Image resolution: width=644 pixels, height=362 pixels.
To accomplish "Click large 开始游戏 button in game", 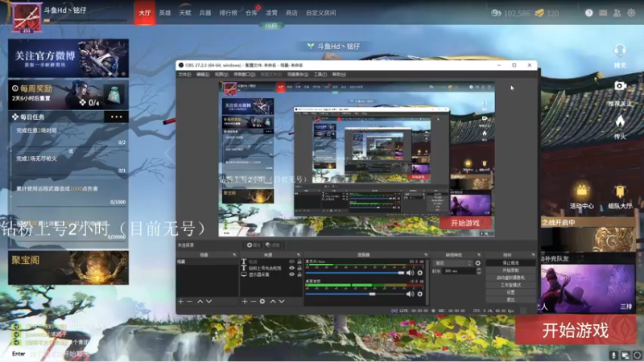I will pyautogui.click(x=576, y=330).
